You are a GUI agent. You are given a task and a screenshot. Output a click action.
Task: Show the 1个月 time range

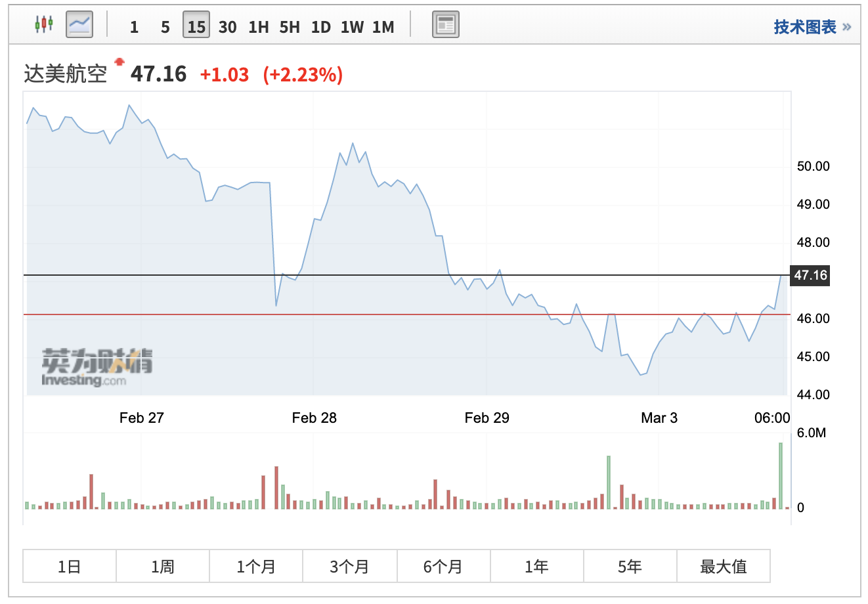256,567
